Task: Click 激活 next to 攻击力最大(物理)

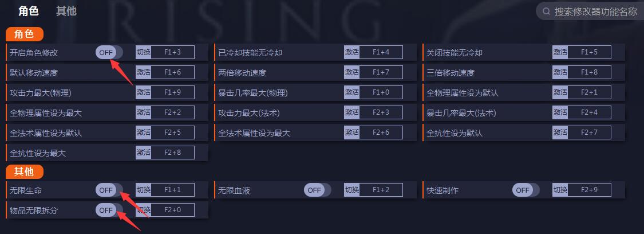Action: click(x=143, y=93)
